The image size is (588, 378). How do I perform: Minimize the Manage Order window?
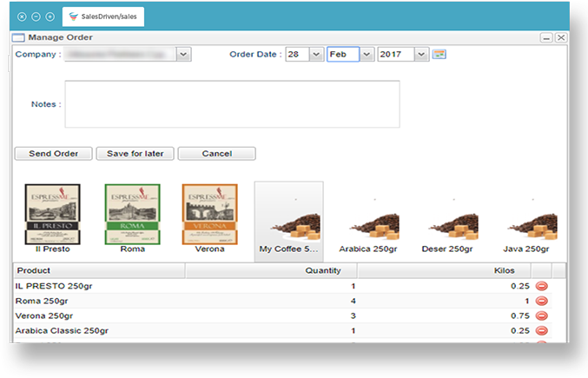coord(546,37)
